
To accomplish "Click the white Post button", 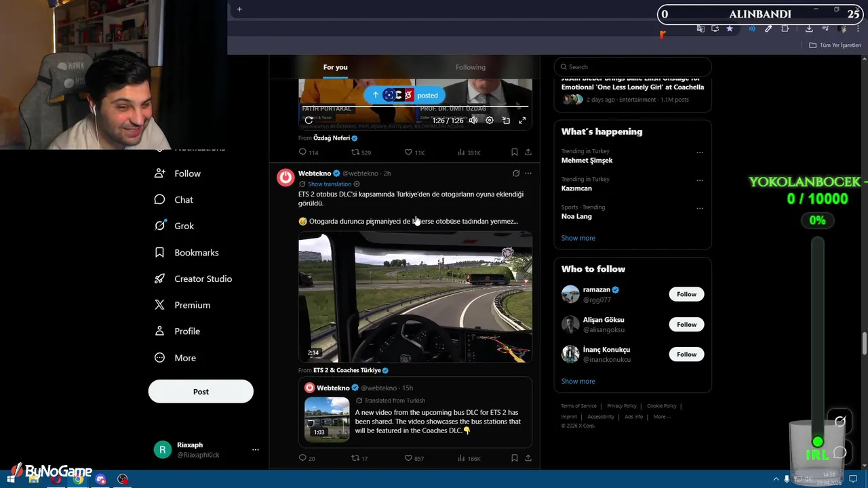I will [x=201, y=392].
